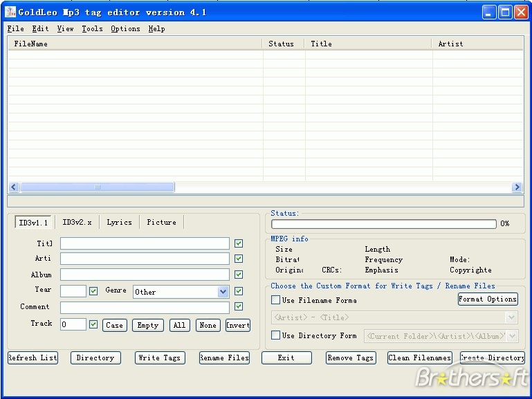Close the GoldLeo window
The width and height of the screenshot is (532, 399).
coord(521,12)
